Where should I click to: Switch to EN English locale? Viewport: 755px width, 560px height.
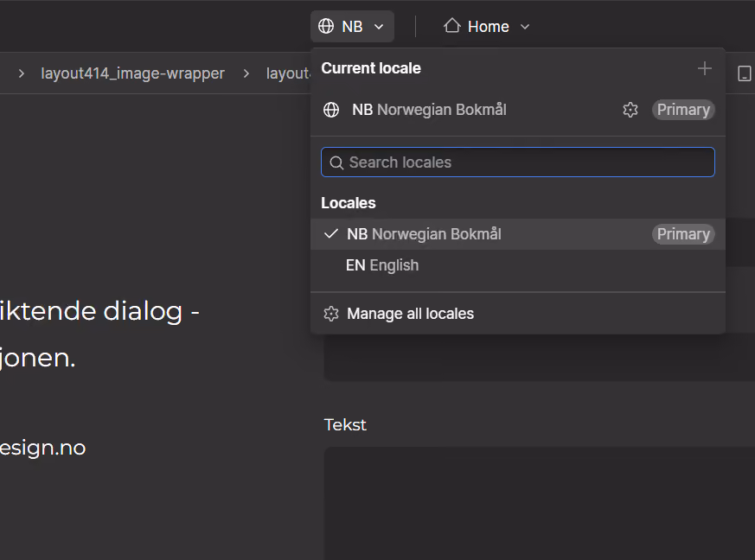pyautogui.click(x=518, y=265)
